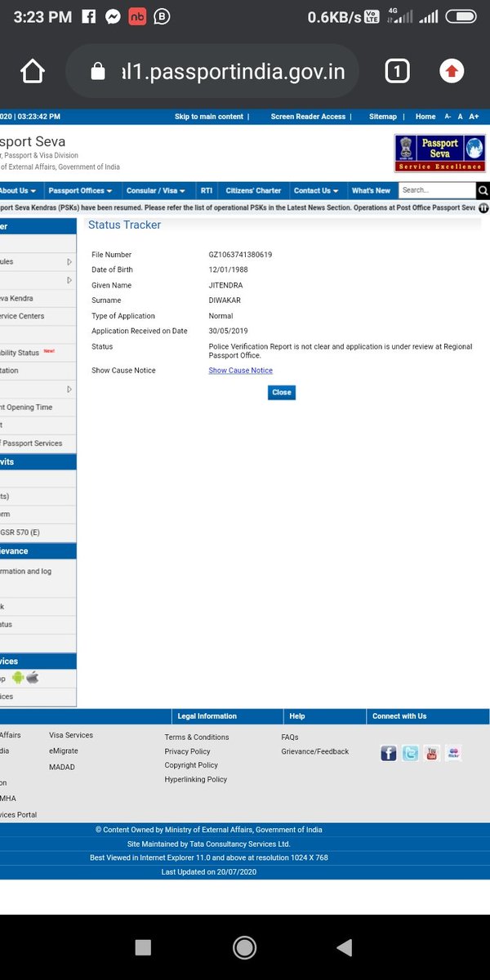The height and width of the screenshot is (980, 490).
Task: Click in the Search text field
Action: tap(437, 191)
